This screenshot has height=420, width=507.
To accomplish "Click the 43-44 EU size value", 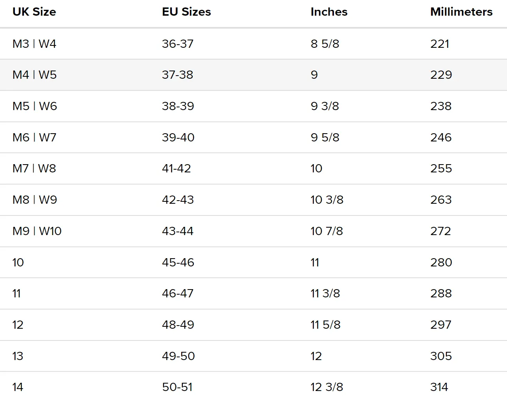I will click(178, 231).
